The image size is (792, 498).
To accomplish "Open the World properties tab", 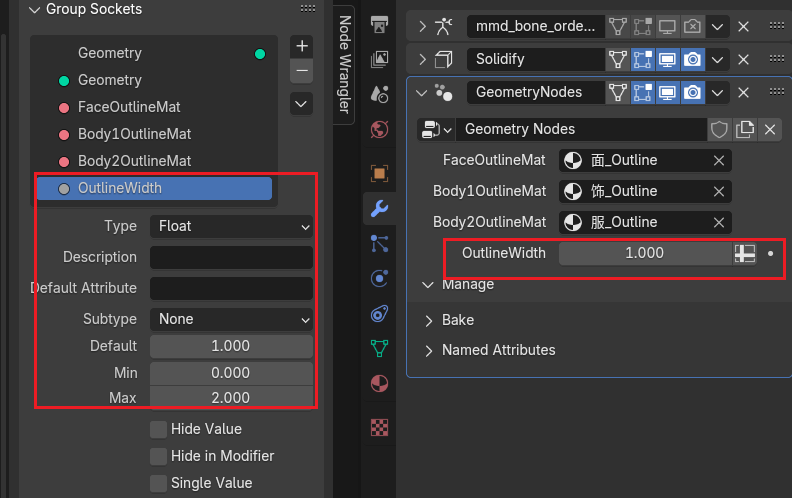I will coord(379,129).
